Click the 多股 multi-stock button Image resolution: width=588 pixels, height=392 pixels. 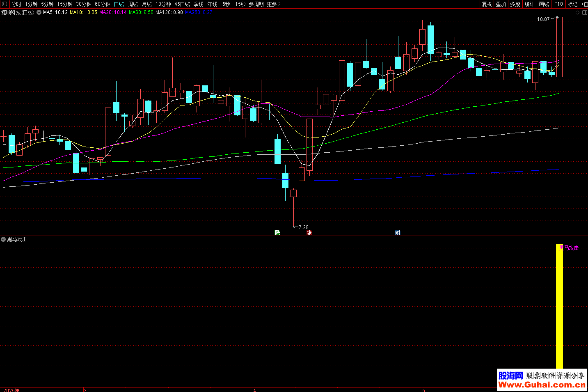[x=515, y=4]
